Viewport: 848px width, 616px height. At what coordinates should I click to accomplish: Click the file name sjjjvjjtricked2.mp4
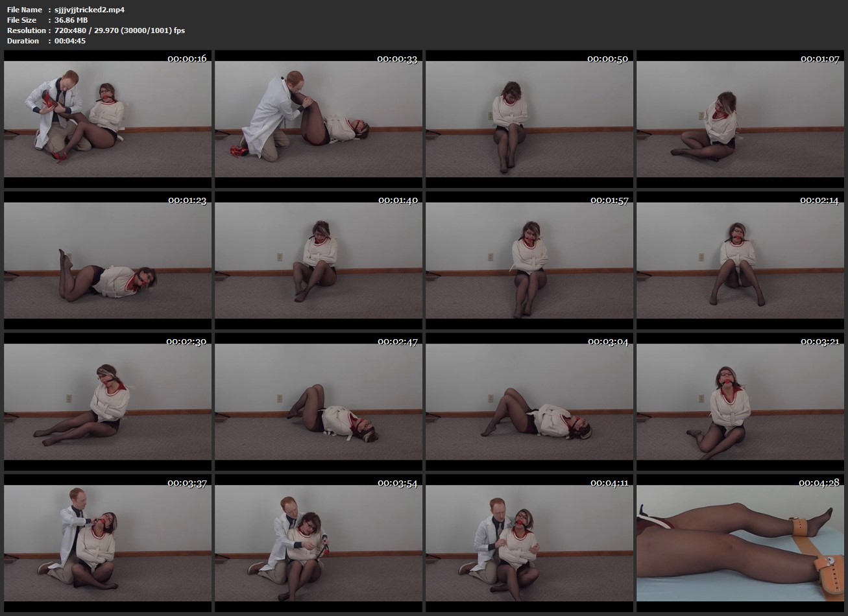pyautogui.click(x=90, y=10)
